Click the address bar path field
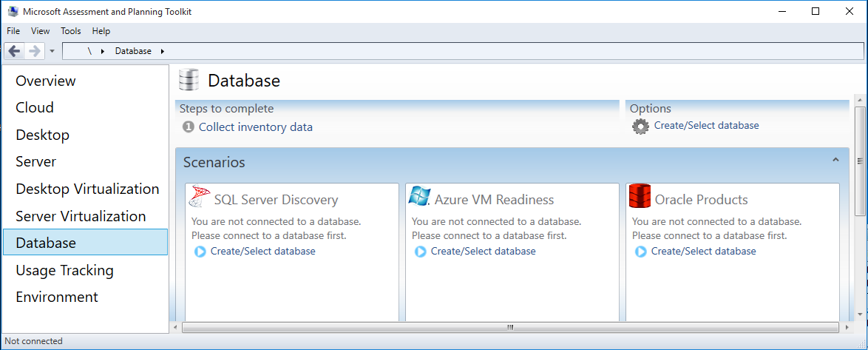This screenshot has height=350, width=868. 463,51
